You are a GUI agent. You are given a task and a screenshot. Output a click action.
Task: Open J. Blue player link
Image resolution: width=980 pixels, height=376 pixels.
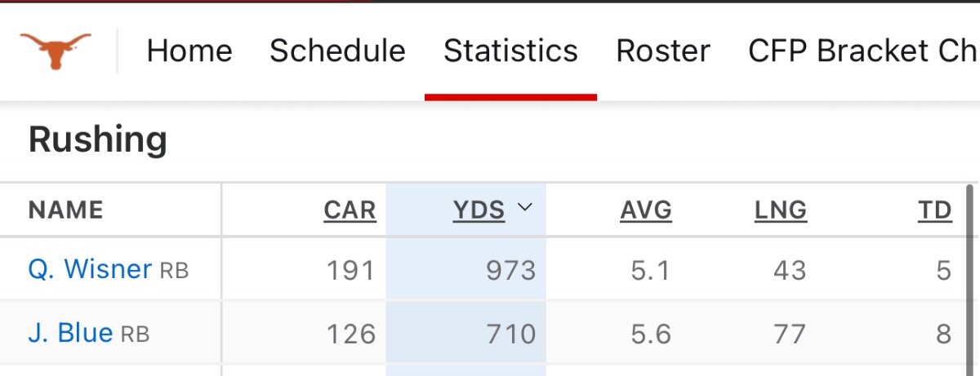coord(70,332)
